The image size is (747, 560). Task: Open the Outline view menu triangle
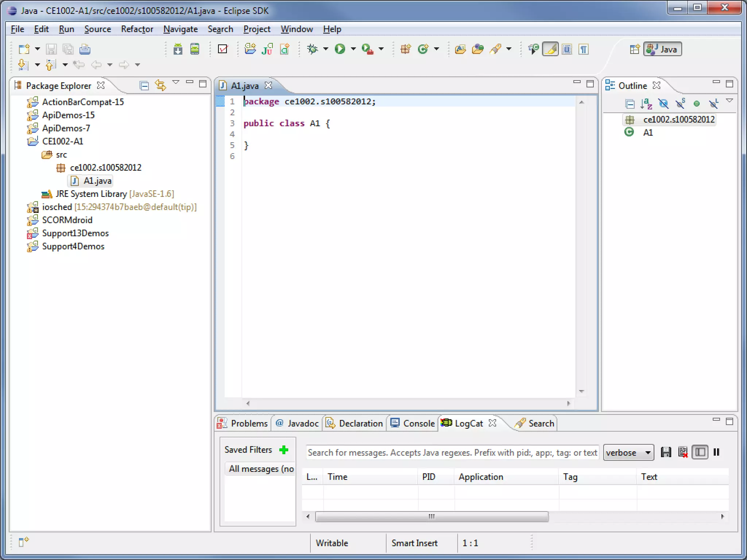729,101
